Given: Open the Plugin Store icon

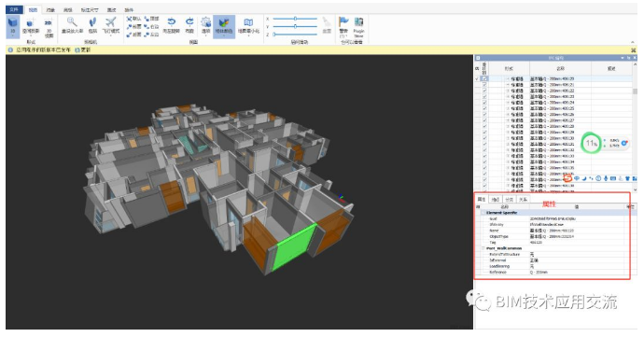Looking at the screenshot, I should pyautogui.click(x=358, y=21).
